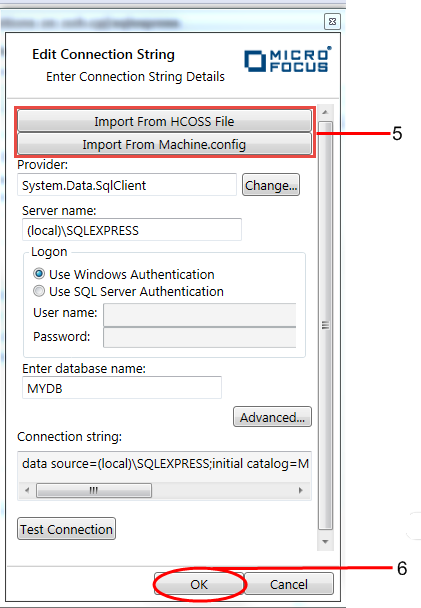Test the database connection
Viewport: 421px width, 608px height.
[66, 529]
